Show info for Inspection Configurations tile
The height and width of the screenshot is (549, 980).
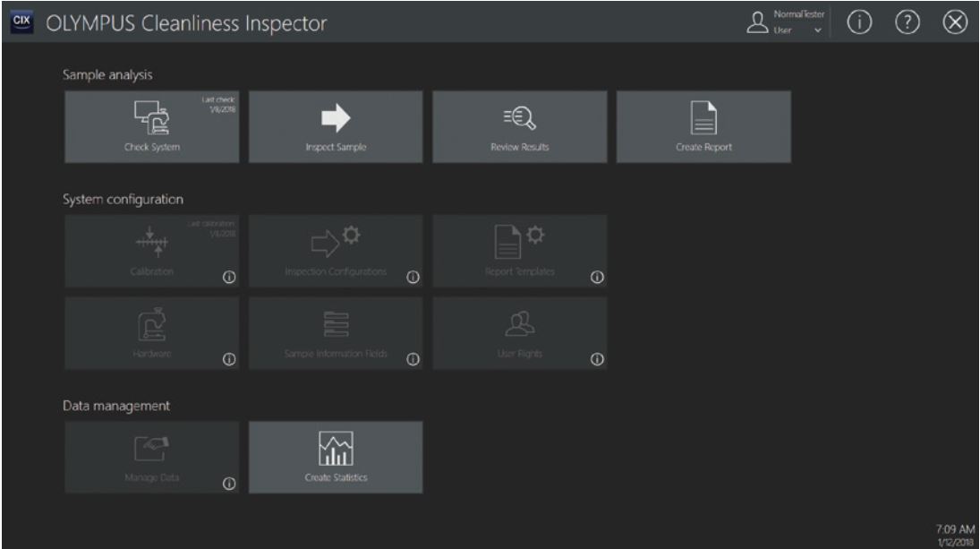point(413,277)
